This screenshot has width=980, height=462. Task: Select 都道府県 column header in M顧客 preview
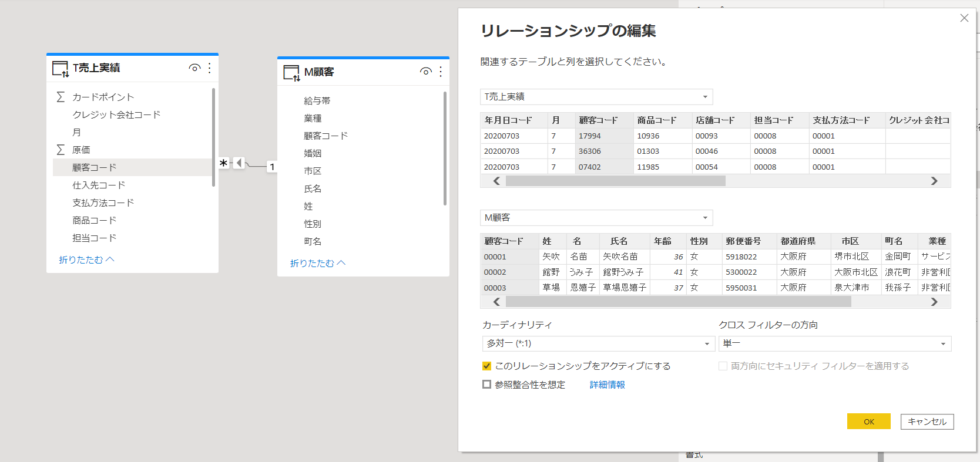(x=804, y=241)
